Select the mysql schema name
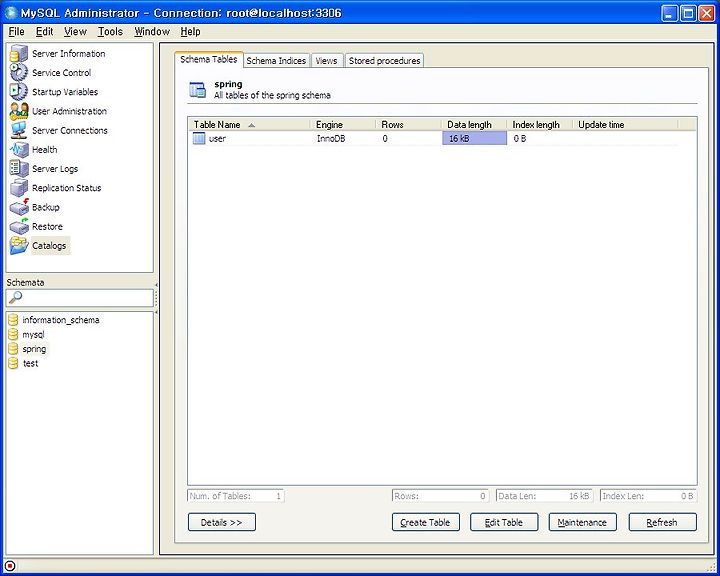 tap(34, 334)
